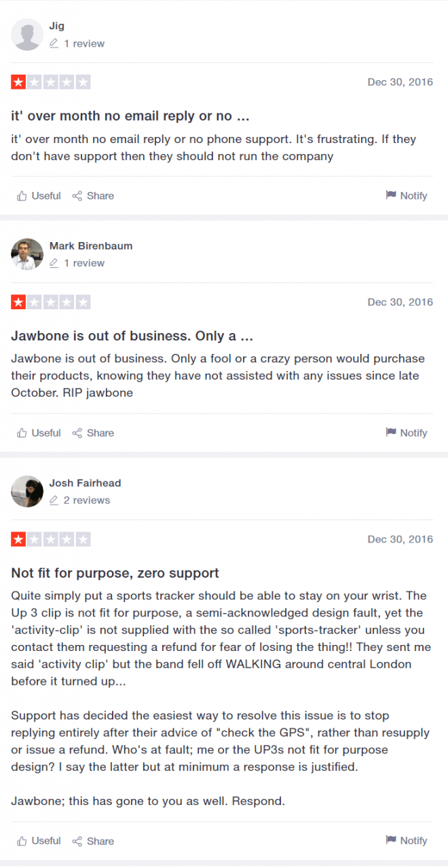448x868 pixels.
Task: Open Mark Birenbaum's profile photo
Action: [27, 254]
